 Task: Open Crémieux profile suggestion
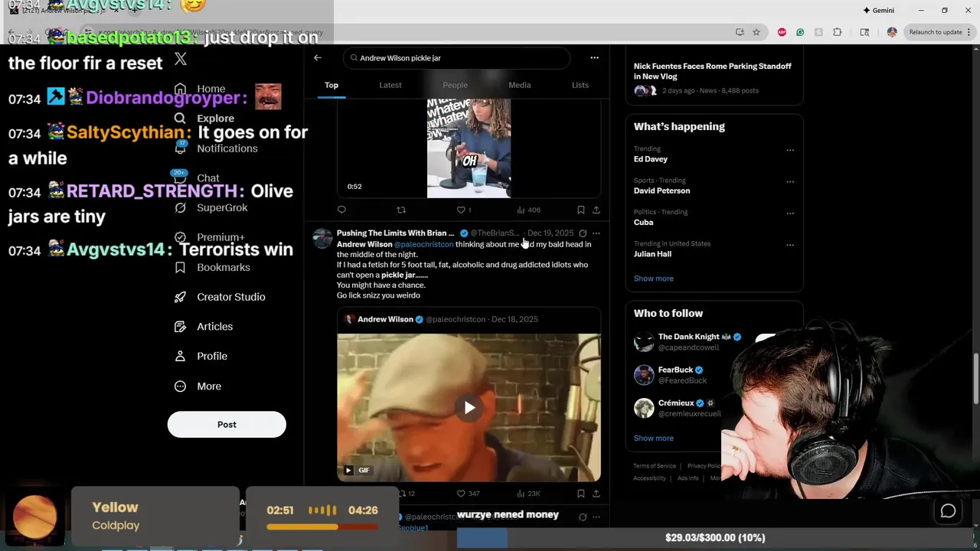[x=678, y=408]
